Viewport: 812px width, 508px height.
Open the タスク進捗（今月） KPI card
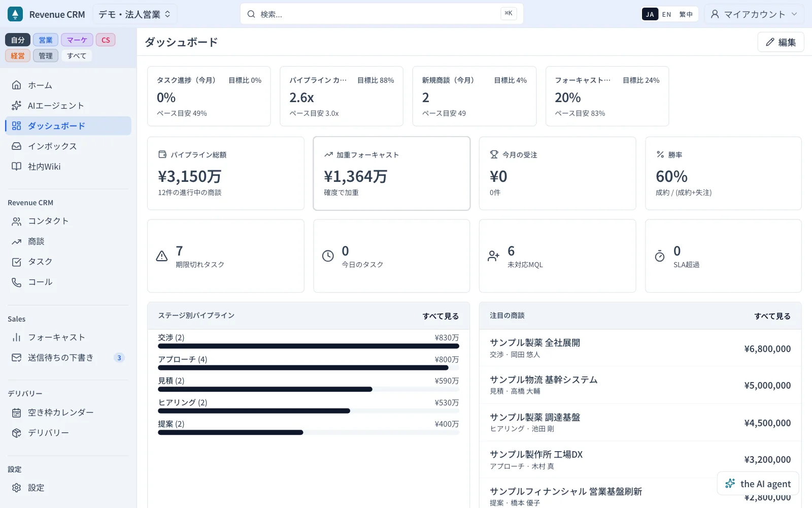209,96
